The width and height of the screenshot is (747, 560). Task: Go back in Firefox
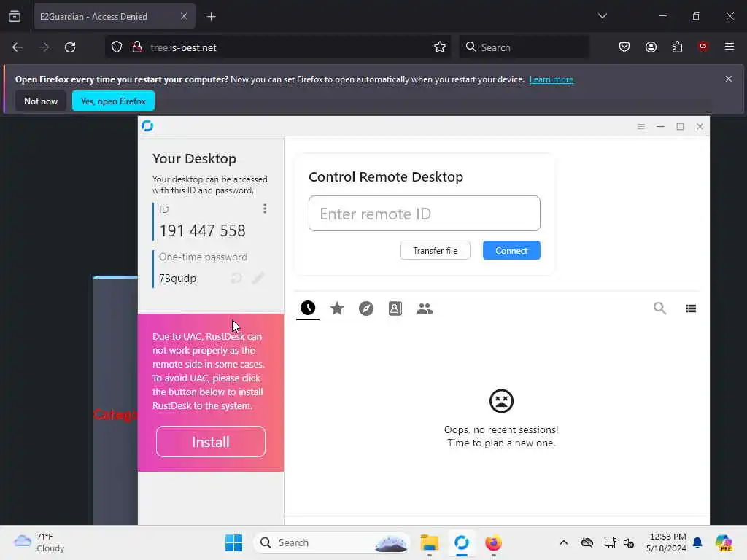[x=18, y=47]
